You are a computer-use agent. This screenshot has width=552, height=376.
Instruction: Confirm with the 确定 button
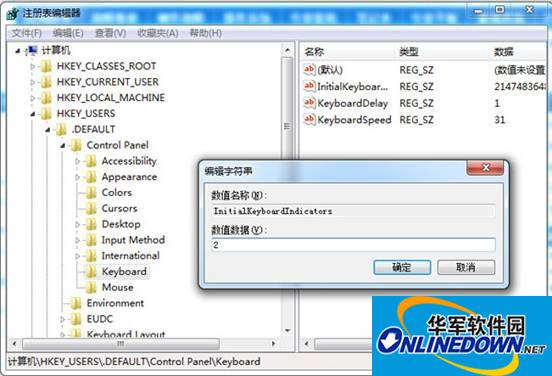(x=402, y=268)
